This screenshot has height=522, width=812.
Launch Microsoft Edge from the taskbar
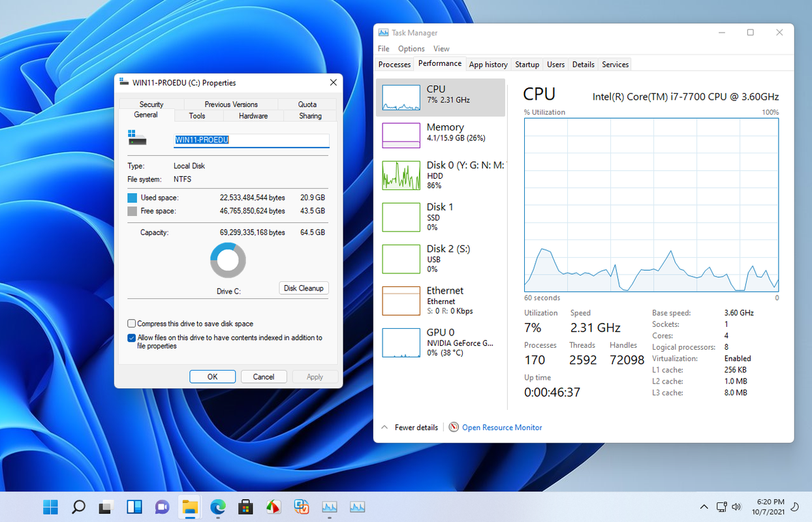point(218,506)
